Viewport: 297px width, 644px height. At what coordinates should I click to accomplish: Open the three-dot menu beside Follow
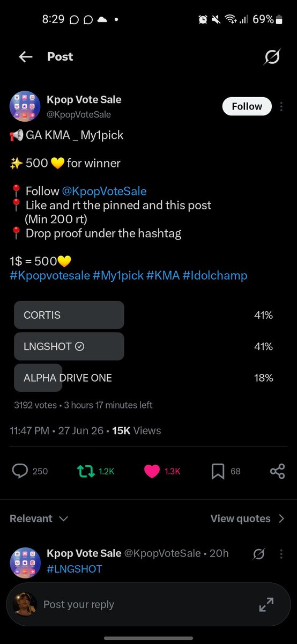281,107
